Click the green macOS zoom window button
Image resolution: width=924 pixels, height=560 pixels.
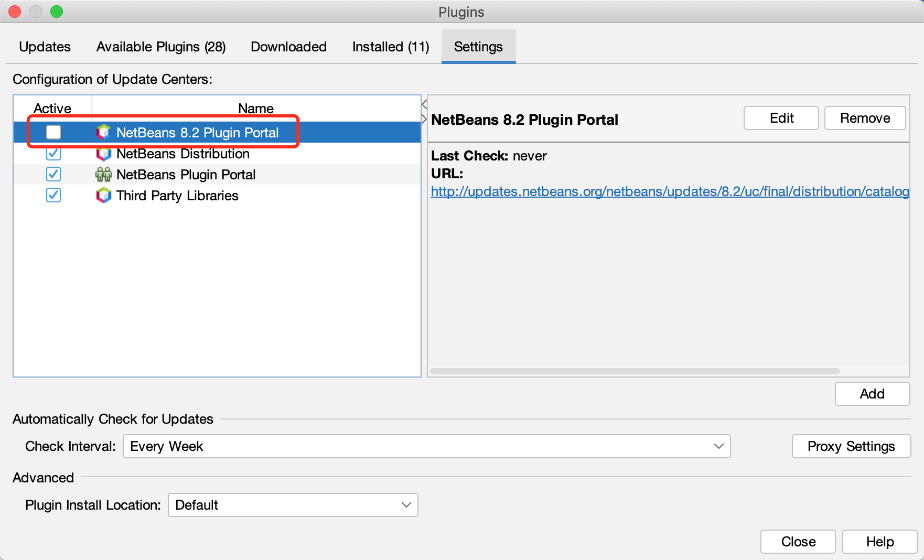tap(57, 12)
